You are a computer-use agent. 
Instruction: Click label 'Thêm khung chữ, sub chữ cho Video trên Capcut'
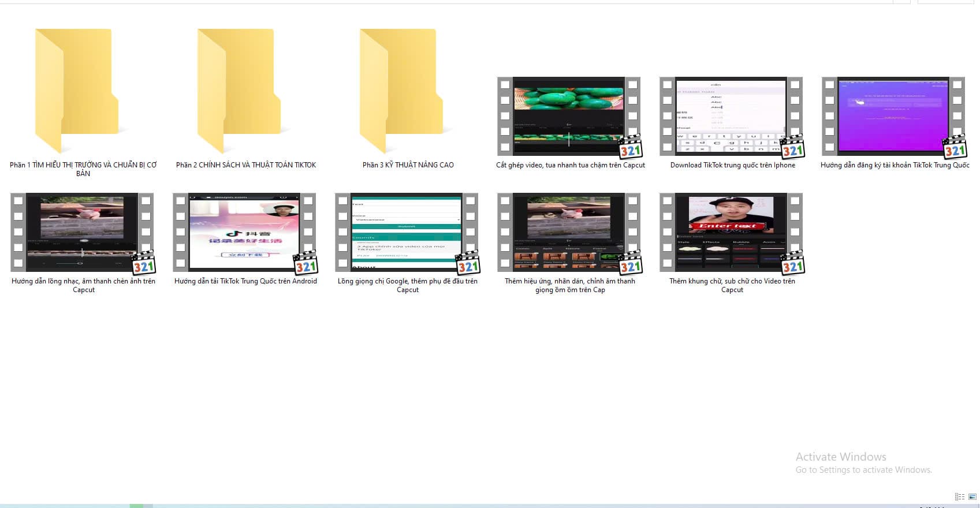click(732, 285)
